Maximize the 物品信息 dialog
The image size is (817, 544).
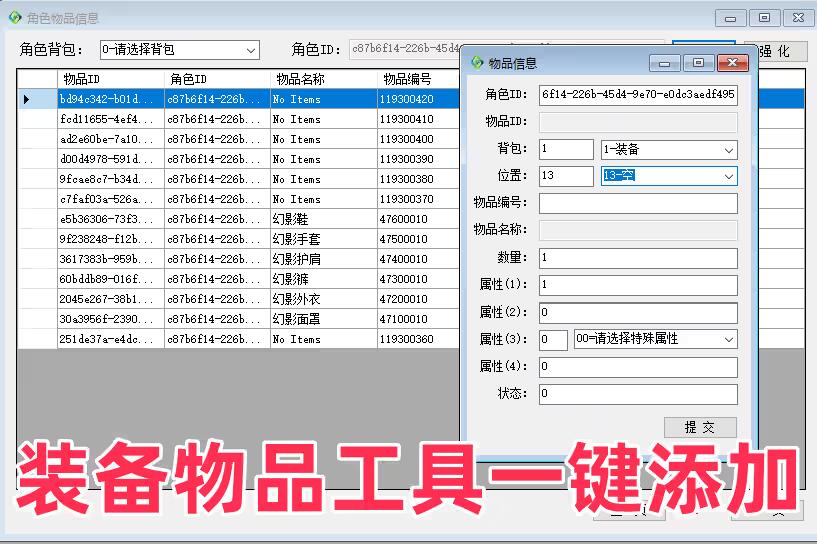coord(699,63)
